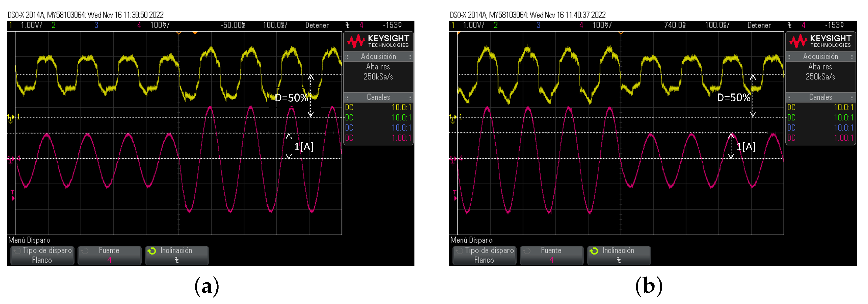The height and width of the screenshot is (304, 868).
Task: Click timebase 100.0 per division in scope (b)
Action: pyautogui.click(x=717, y=25)
